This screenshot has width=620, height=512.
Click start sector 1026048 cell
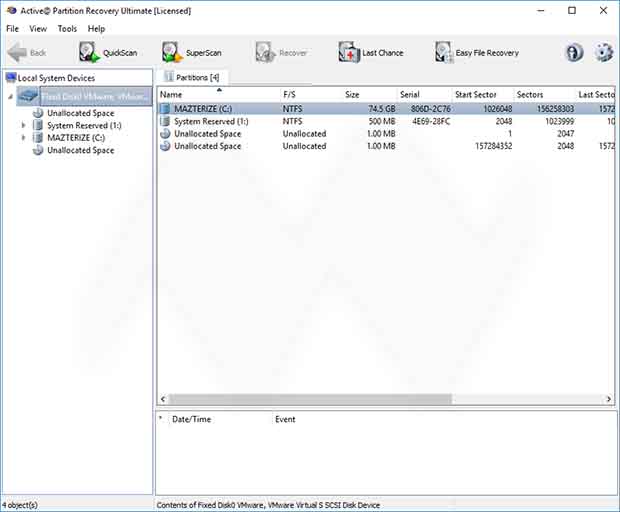coord(497,108)
